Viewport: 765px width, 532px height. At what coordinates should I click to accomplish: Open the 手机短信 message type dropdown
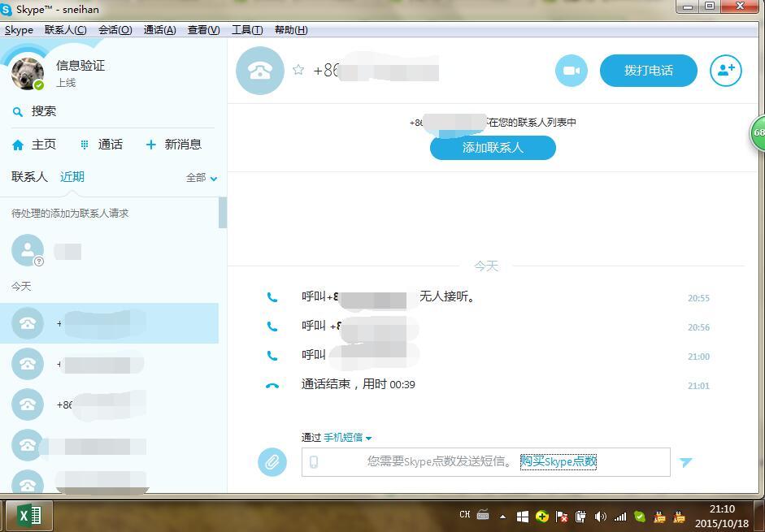(347, 438)
